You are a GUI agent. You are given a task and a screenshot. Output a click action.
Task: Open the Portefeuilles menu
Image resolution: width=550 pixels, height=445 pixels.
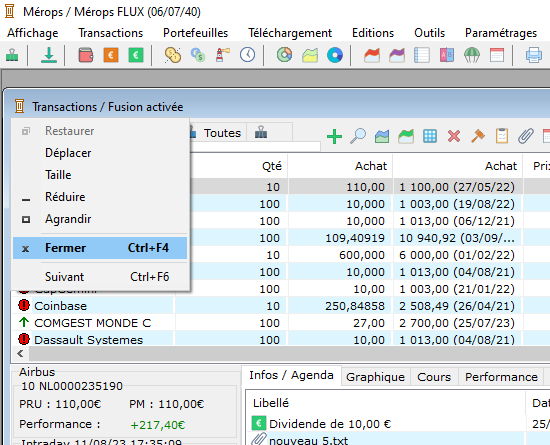coord(195,33)
